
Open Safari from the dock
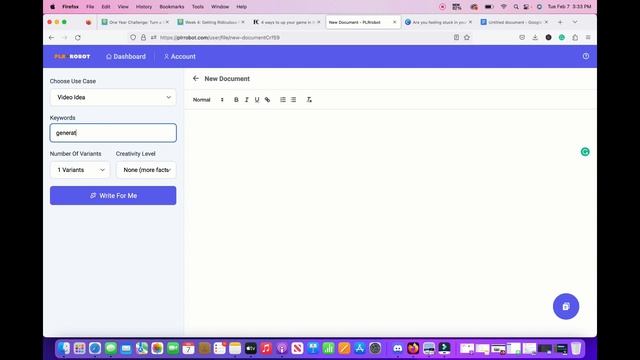pyautogui.click(x=95, y=348)
